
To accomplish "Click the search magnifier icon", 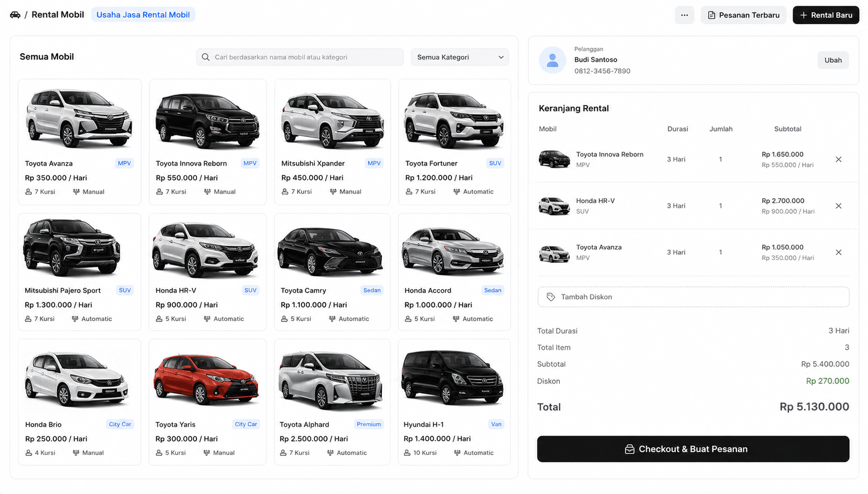I will click(206, 57).
